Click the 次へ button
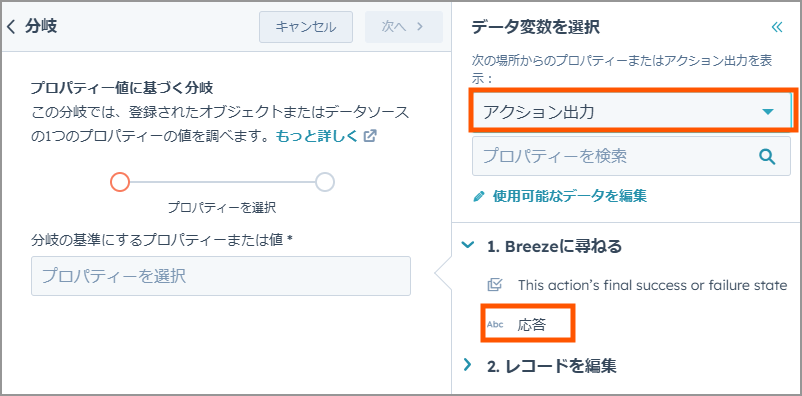This screenshot has width=802, height=396. 404,27
